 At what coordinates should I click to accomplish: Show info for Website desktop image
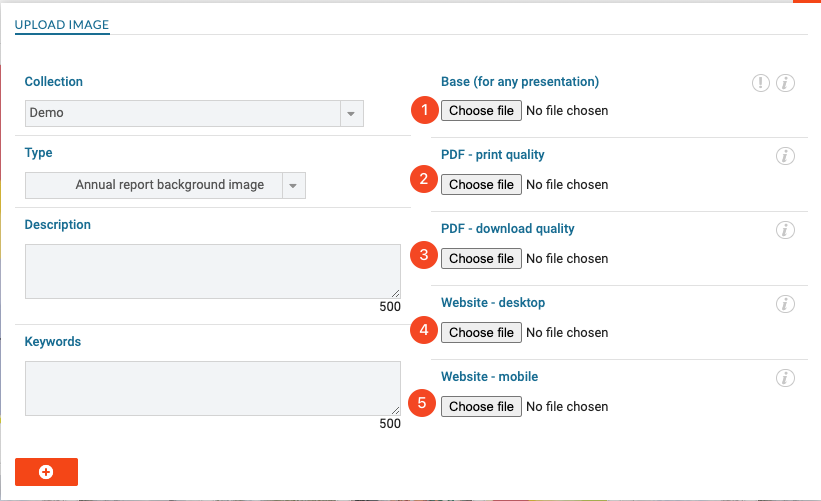tap(785, 304)
